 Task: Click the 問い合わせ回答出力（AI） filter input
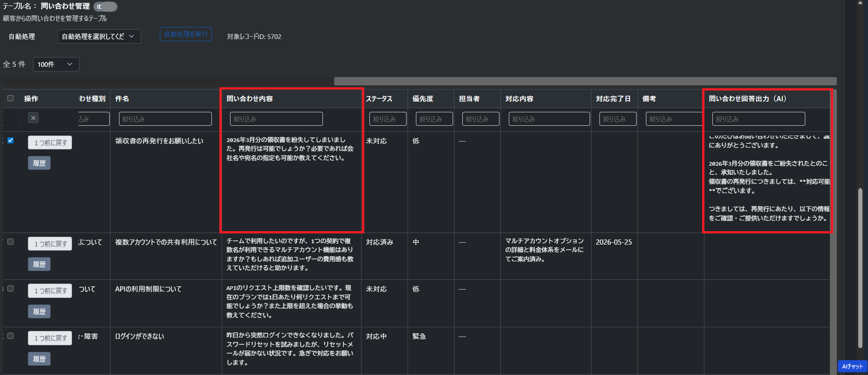click(759, 119)
